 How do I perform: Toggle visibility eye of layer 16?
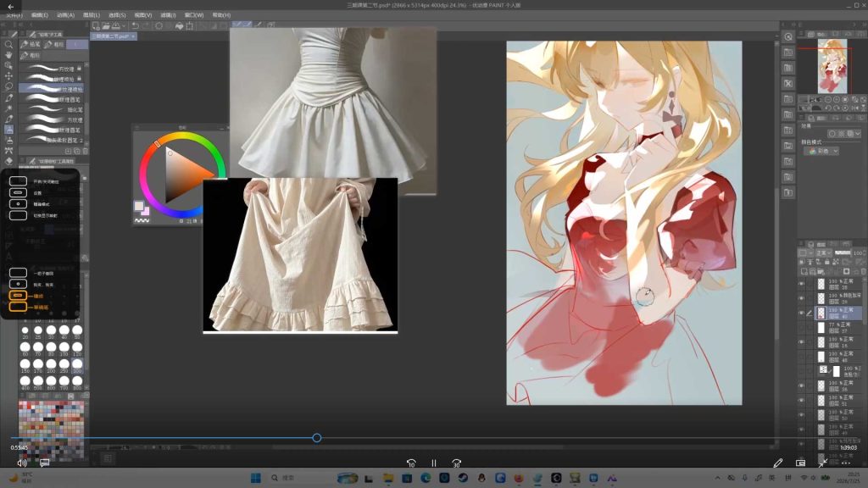[x=801, y=342]
